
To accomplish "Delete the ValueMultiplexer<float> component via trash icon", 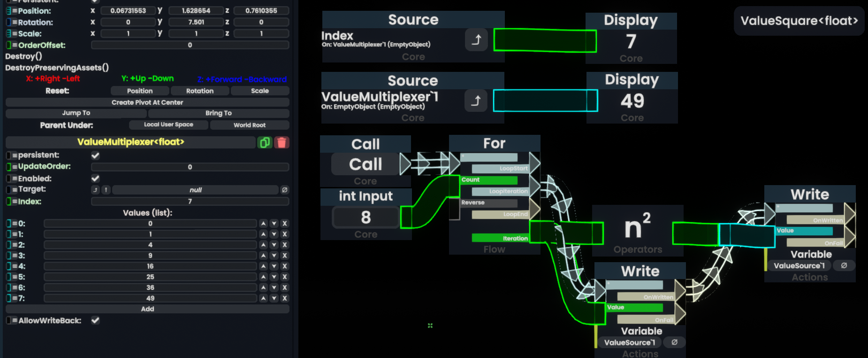I will tap(282, 142).
